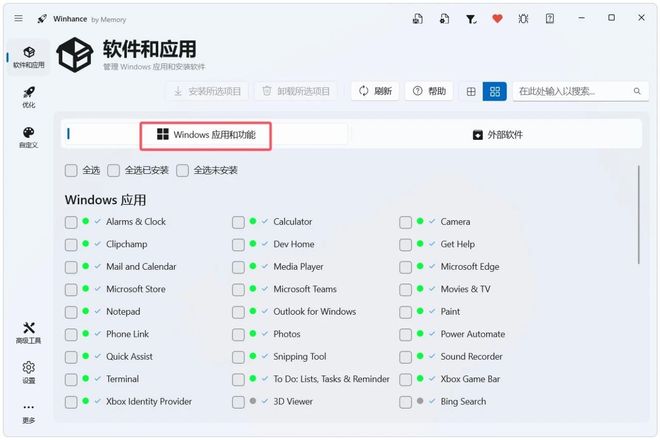
Task: Select the Phone Link checkbox
Action: click(71, 334)
